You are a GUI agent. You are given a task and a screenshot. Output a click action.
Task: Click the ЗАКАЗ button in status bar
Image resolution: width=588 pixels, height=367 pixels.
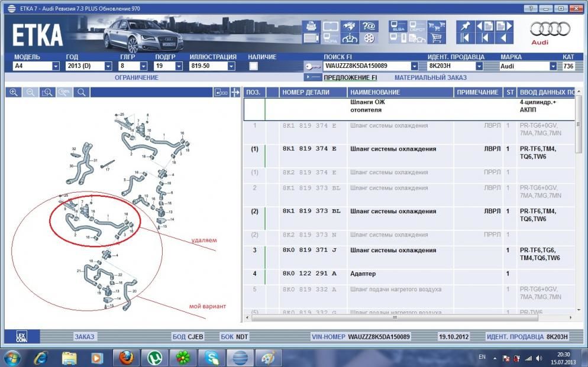[x=85, y=337]
